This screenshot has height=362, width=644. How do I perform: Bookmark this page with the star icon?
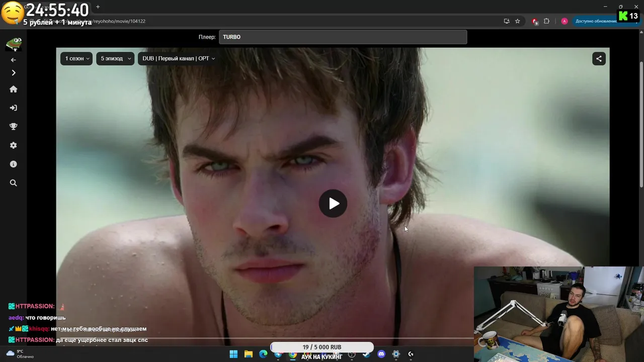click(x=517, y=21)
